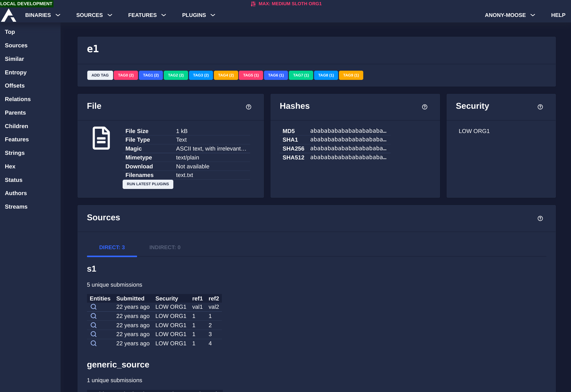This screenshot has width=571, height=392.
Task: Click the RUN LATEST PLUGINS button
Action: pyautogui.click(x=148, y=184)
